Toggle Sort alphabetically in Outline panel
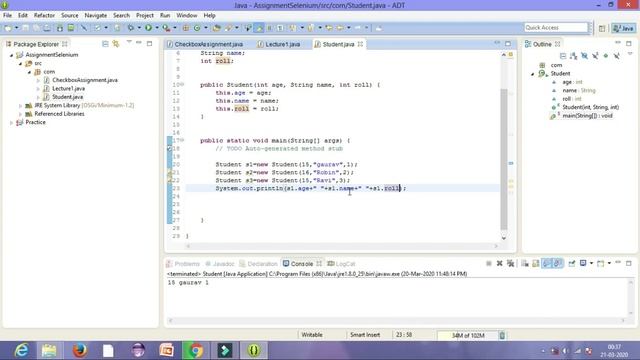Image resolution: width=640 pixels, height=360 pixels. (x=573, y=56)
